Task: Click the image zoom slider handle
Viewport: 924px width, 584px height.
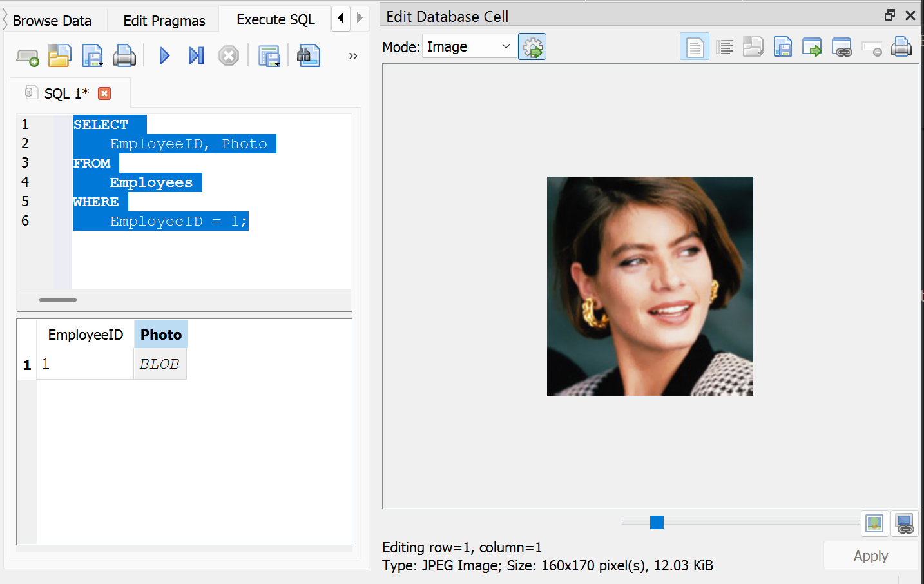Action: [657, 522]
